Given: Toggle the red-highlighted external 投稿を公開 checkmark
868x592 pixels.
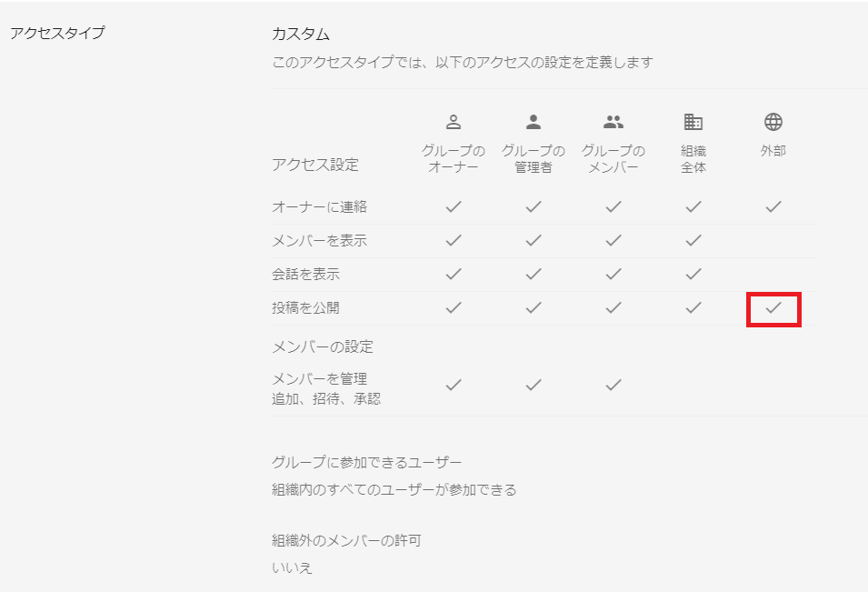Looking at the screenshot, I should [x=773, y=308].
